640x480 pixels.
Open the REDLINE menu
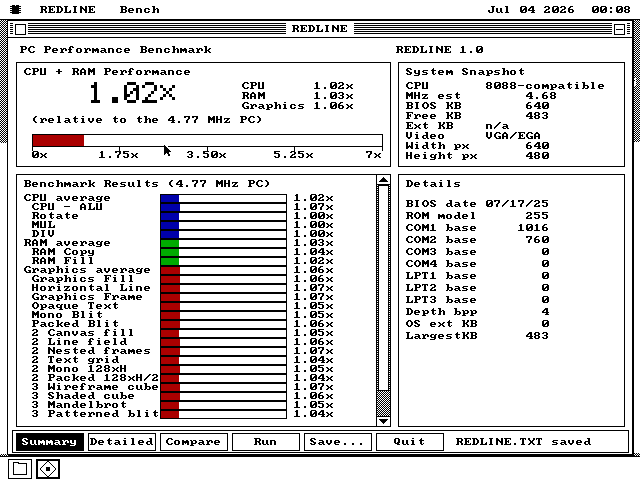coord(67,9)
